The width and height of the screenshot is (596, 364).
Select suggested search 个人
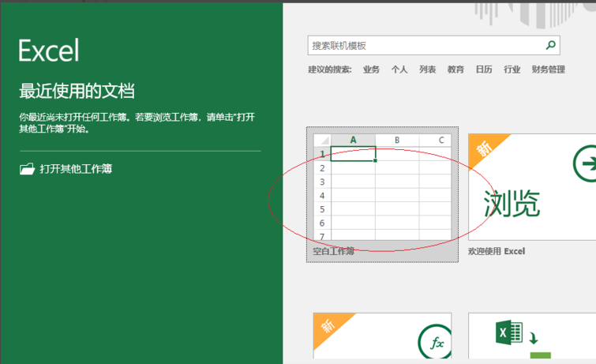coord(399,69)
